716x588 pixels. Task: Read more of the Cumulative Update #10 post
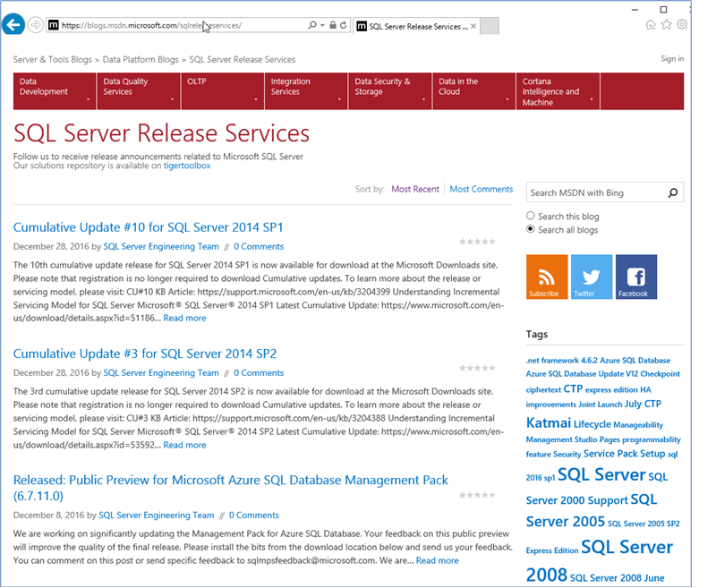(185, 318)
